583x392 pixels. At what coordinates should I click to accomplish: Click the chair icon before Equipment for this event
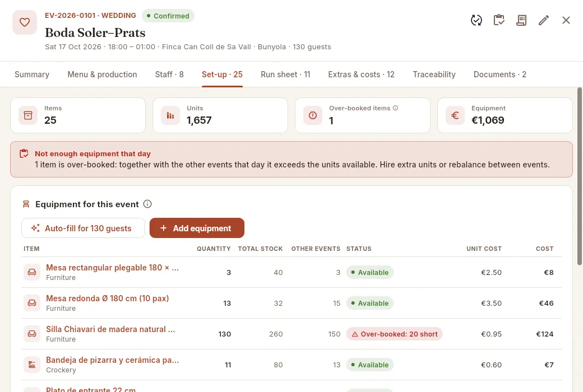pos(26,204)
